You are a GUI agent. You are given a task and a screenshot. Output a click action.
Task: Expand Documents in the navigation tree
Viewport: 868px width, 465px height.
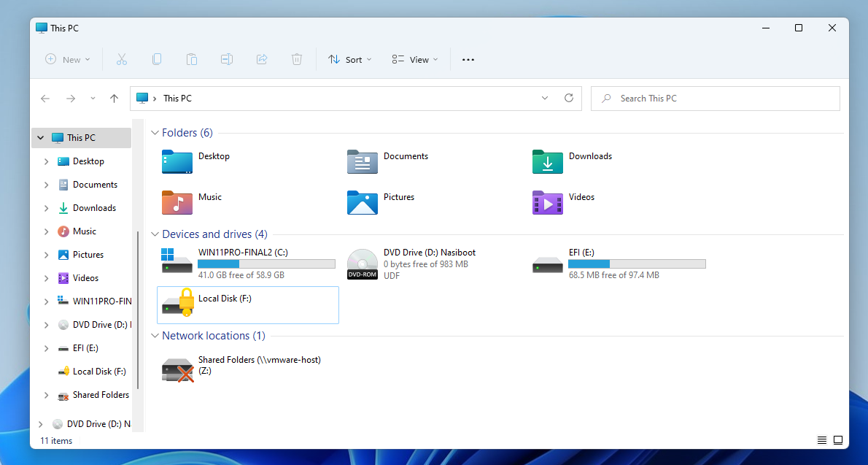(47, 185)
